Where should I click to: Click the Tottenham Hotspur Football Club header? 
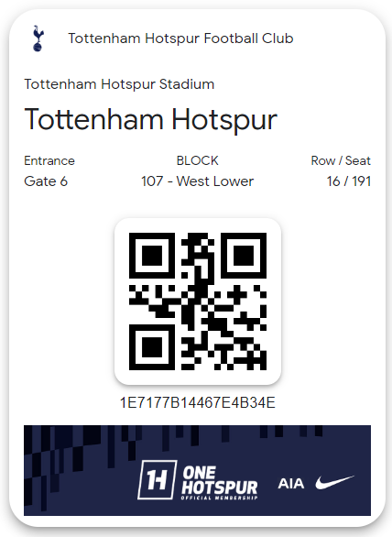[180, 38]
